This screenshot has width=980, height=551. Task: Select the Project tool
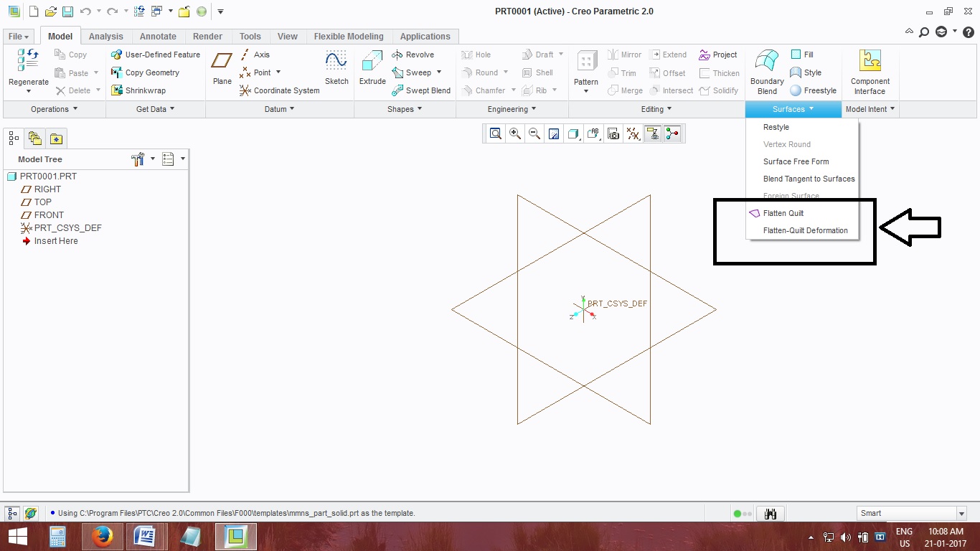tap(718, 55)
